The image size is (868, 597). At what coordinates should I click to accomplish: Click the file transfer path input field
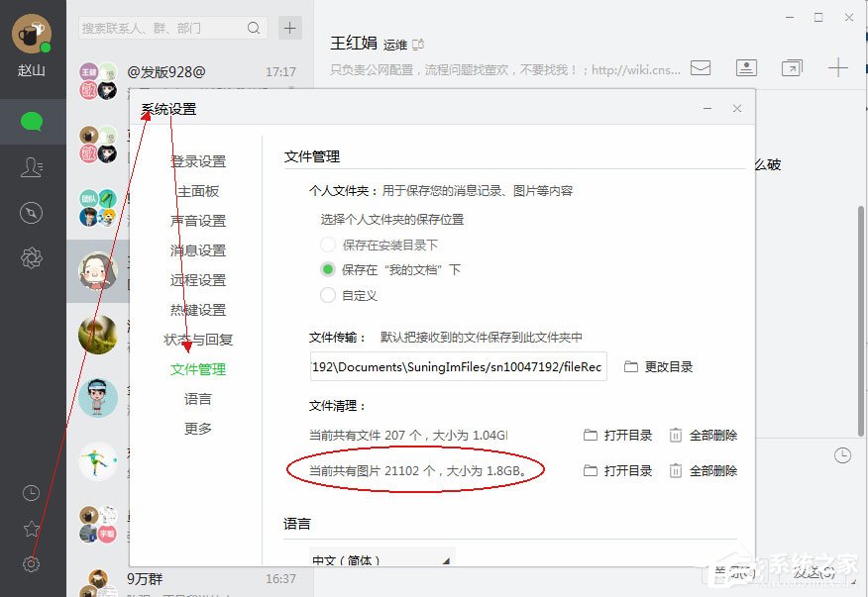[x=458, y=366]
